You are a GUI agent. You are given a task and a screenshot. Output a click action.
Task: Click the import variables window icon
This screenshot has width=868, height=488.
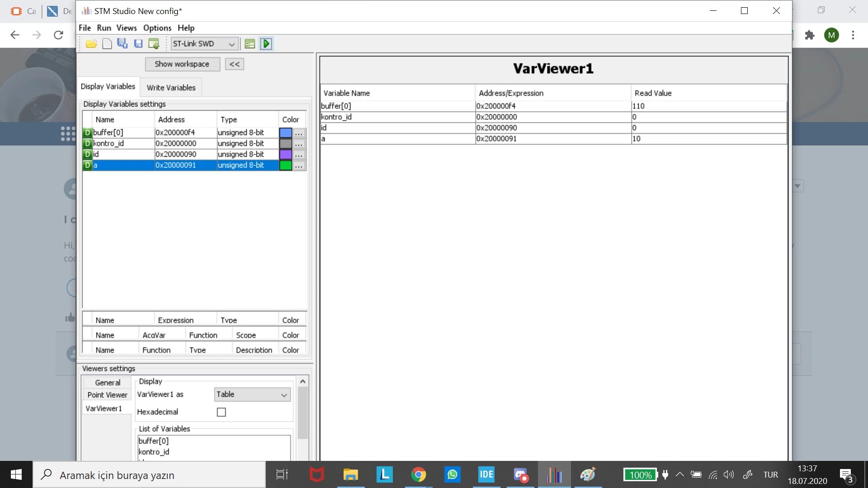pyautogui.click(x=154, y=44)
